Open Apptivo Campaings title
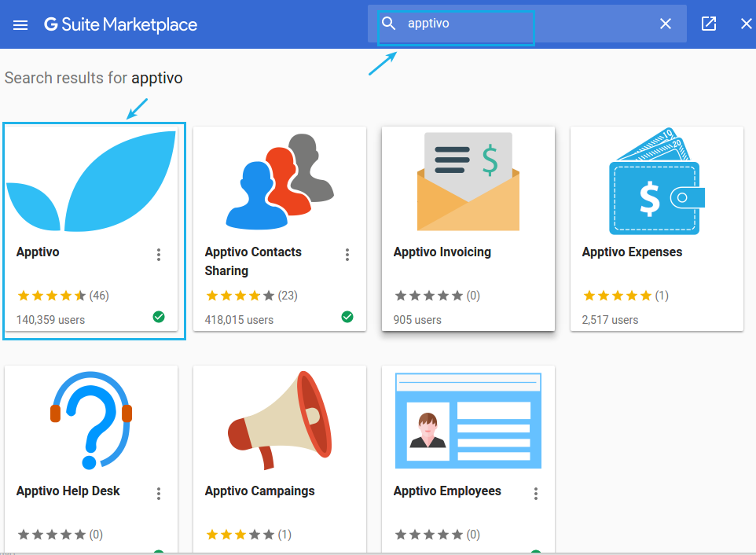Viewport: 756px width, 555px height. 260,491
